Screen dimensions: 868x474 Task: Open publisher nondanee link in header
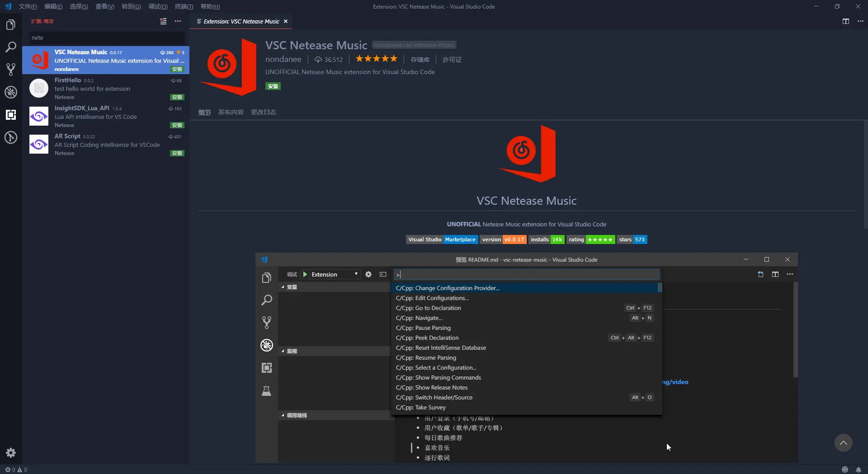pos(283,59)
